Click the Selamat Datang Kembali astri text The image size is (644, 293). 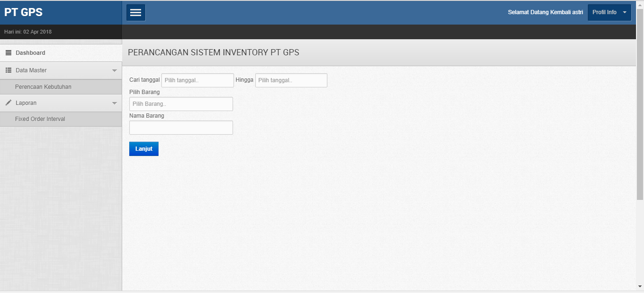545,13
